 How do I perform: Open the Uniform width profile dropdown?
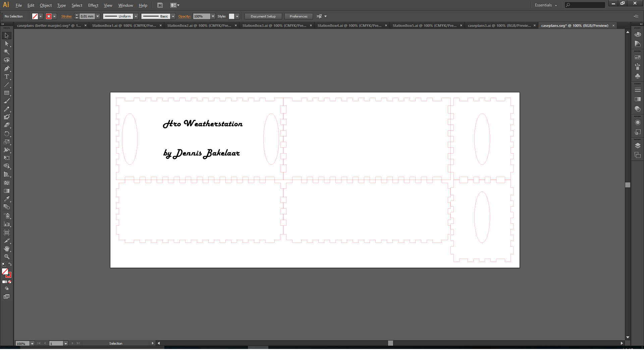coord(136,16)
